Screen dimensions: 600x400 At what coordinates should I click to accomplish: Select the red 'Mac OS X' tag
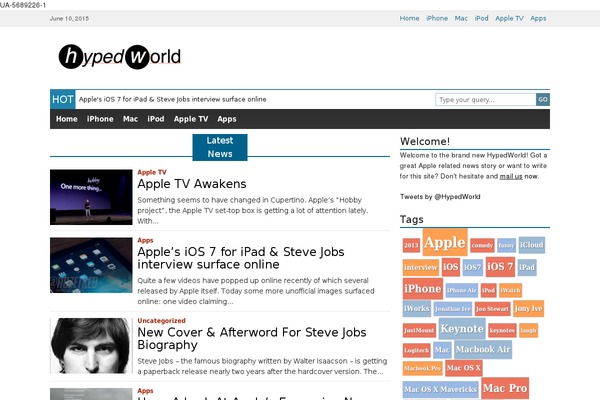click(463, 368)
